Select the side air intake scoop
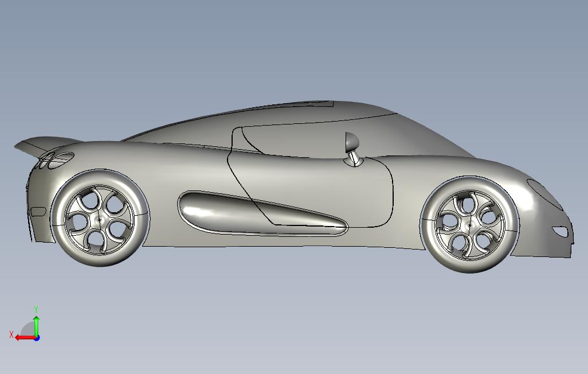 262,215
